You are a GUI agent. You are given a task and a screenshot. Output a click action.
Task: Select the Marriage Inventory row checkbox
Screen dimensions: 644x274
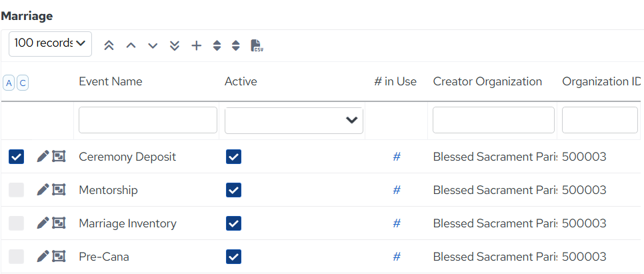point(17,223)
